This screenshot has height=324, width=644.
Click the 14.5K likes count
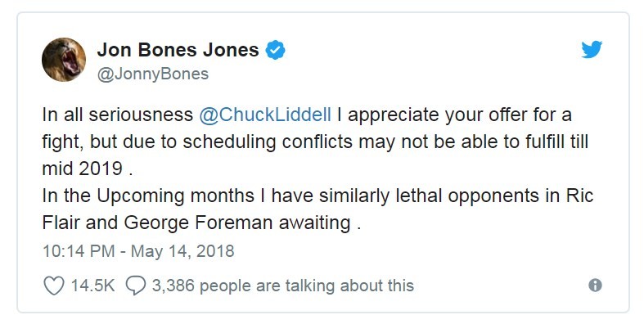tap(92, 286)
